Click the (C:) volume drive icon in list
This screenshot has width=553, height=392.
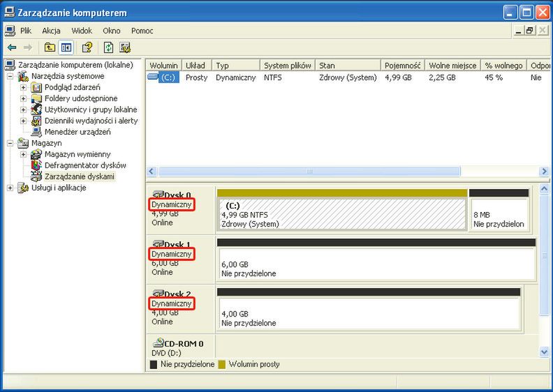[153, 77]
